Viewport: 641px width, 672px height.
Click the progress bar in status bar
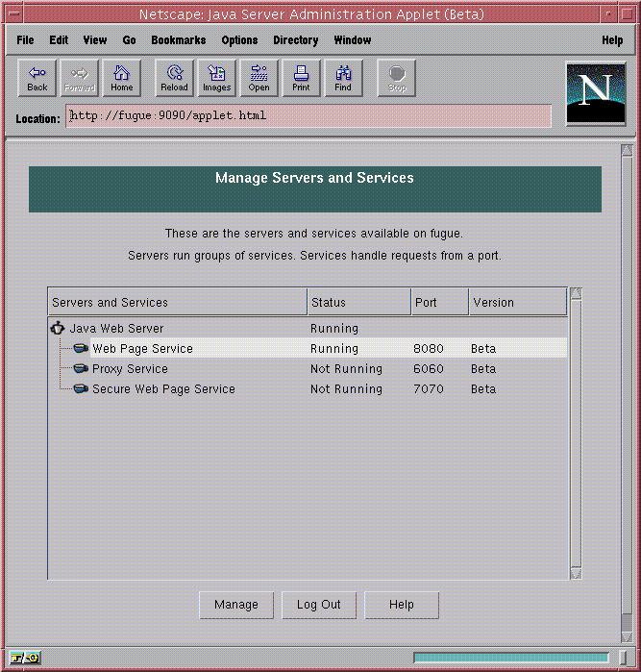click(510, 658)
